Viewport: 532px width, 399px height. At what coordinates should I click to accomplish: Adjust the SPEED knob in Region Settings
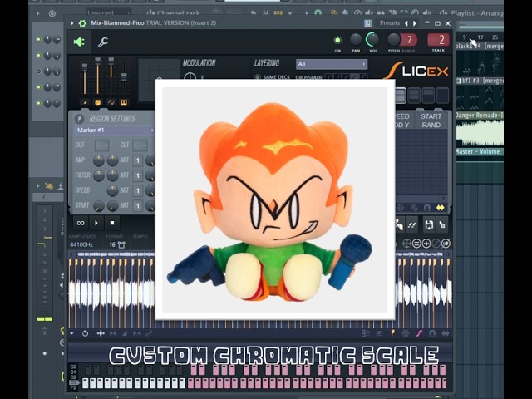tap(112, 190)
